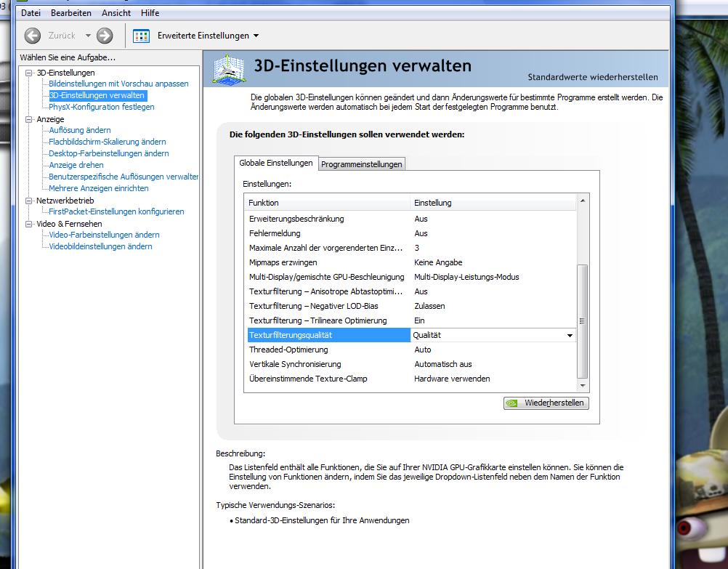Open Video-Farbeinstellungen ändern page
This screenshot has width=728, height=569.
[104, 235]
